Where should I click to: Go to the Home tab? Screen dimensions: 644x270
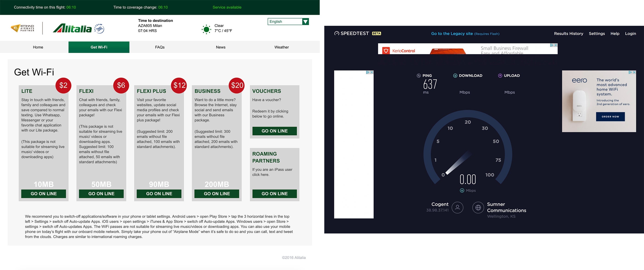point(38,47)
